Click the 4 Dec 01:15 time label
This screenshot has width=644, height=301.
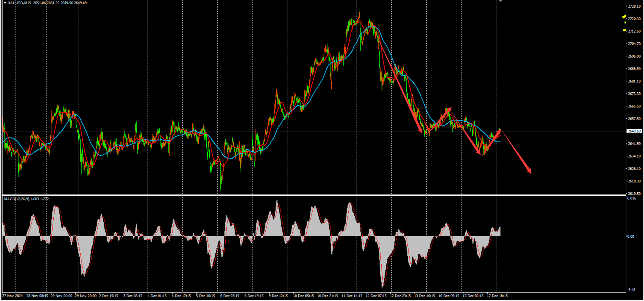(x=157, y=296)
